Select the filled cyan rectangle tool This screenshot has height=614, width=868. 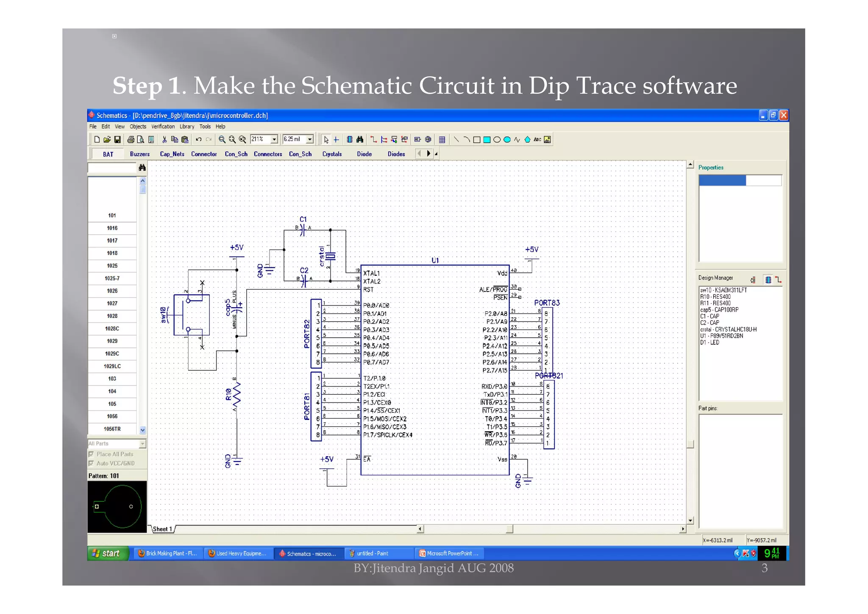tap(487, 139)
